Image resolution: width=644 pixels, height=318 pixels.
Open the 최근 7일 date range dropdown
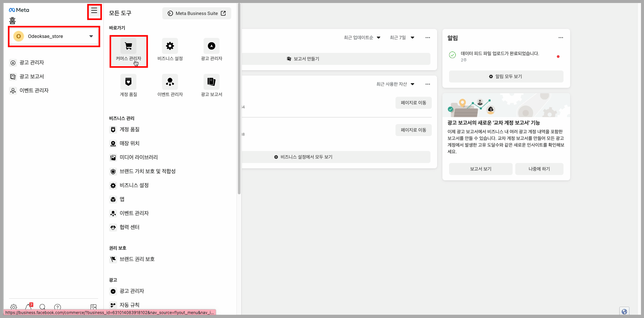(402, 38)
